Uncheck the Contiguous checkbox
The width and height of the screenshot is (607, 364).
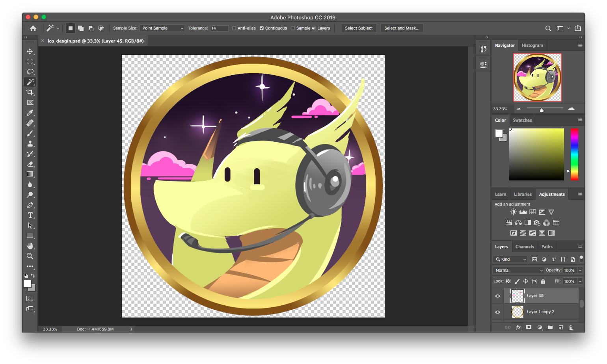262,28
